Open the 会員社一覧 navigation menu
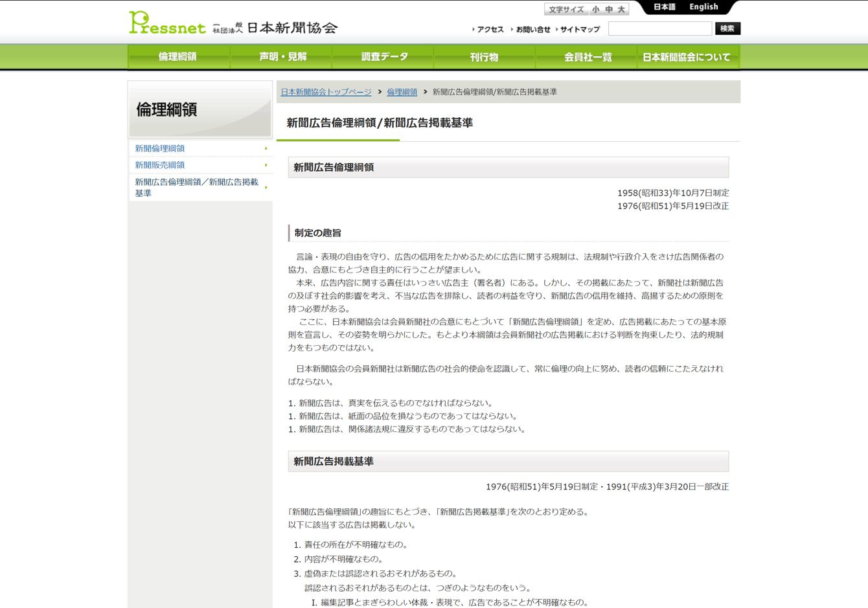 pyautogui.click(x=588, y=57)
